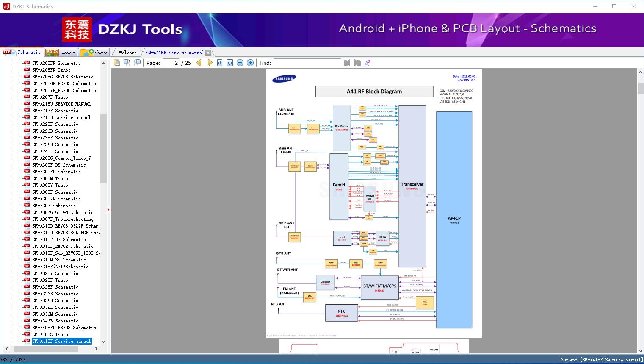Viewport: 644px width, 364px height.
Task: Click the DZKJ Schematics title bar icon
Action: tap(6, 6)
